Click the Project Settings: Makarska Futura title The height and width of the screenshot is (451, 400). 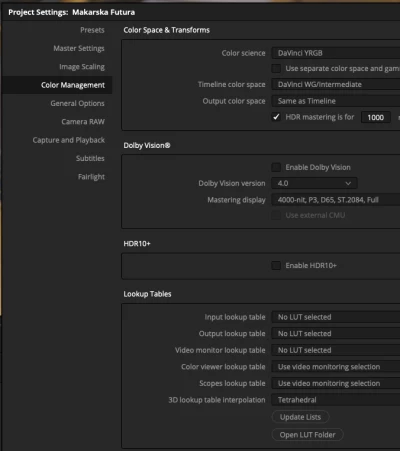(72, 12)
